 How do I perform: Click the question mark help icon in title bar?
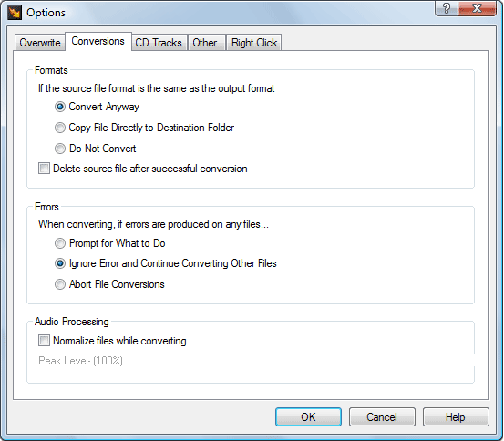pyautogui.click(x=447, y=8)
